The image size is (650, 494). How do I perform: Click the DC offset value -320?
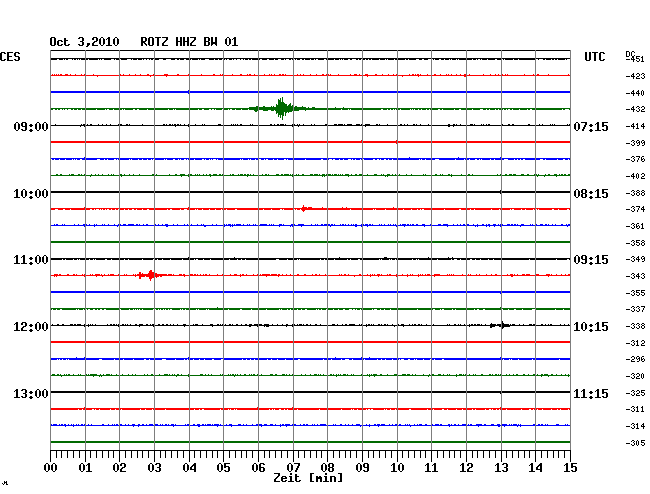point(635,376)
